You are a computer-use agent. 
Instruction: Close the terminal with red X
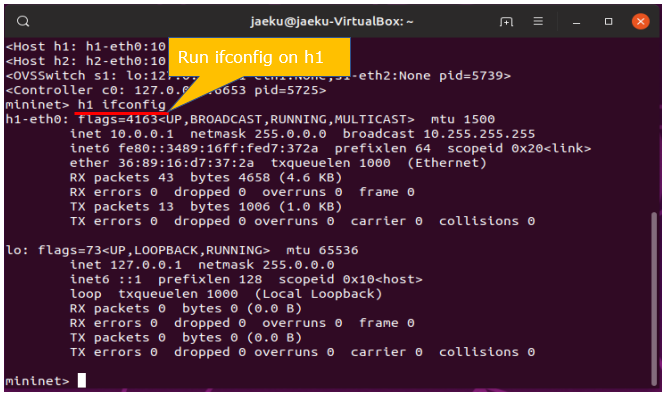point(640,21)
